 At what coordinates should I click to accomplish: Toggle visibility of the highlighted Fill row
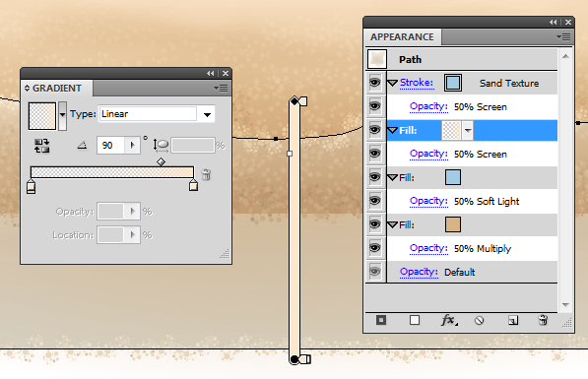[x=375, y=130]
